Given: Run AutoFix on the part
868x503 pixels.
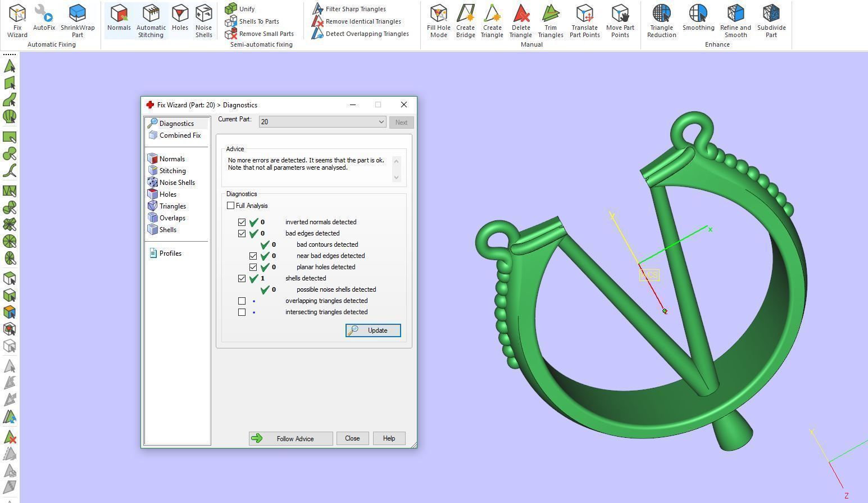Looking at the screenshot, I should [x=44, y=17].
